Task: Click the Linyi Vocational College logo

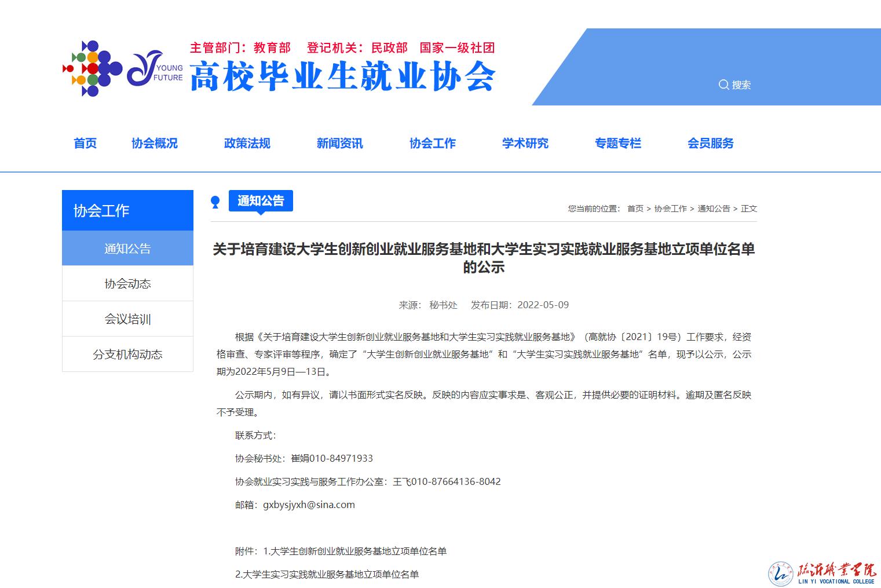Action: (x=822, y=573)
